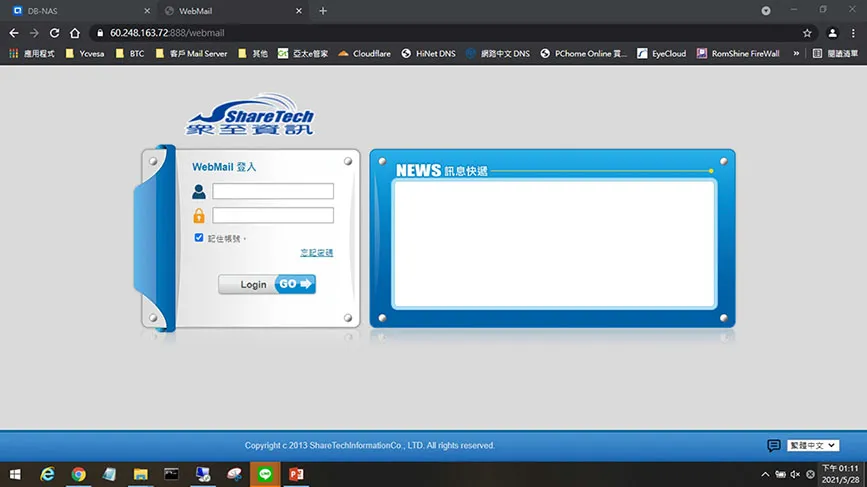
Task: Open PowerPoint from the taskbar
Action: 296,474
